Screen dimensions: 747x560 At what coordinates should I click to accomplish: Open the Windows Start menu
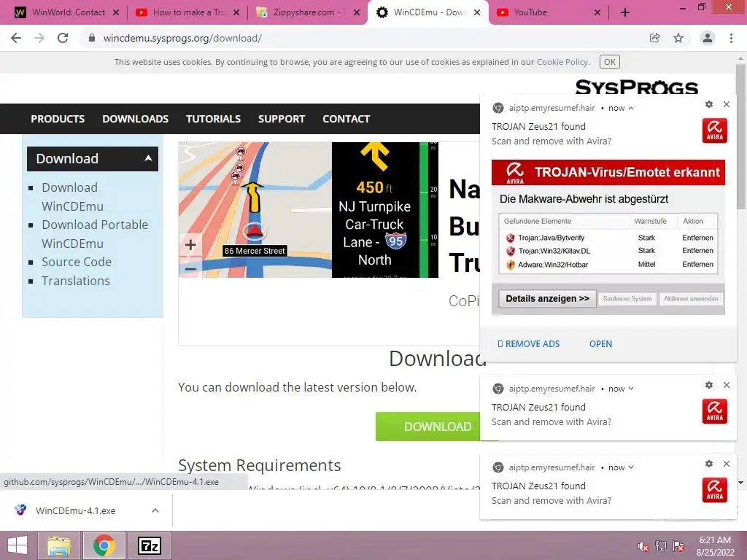coord(18,545)
